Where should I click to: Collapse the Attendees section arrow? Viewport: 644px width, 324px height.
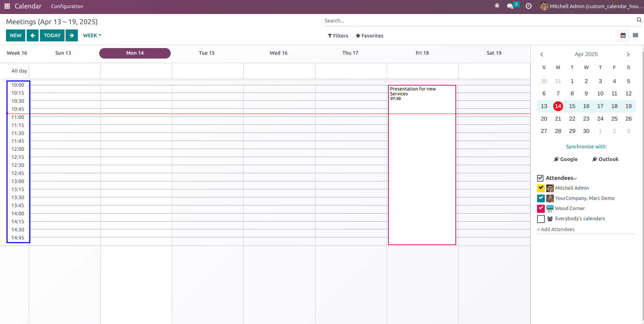tap(575, 179)
